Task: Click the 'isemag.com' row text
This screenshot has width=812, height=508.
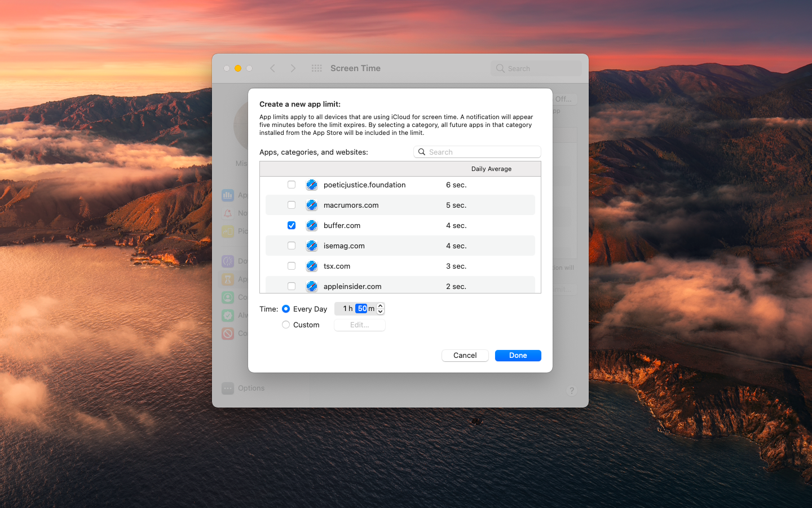Action: pos(344,246)
